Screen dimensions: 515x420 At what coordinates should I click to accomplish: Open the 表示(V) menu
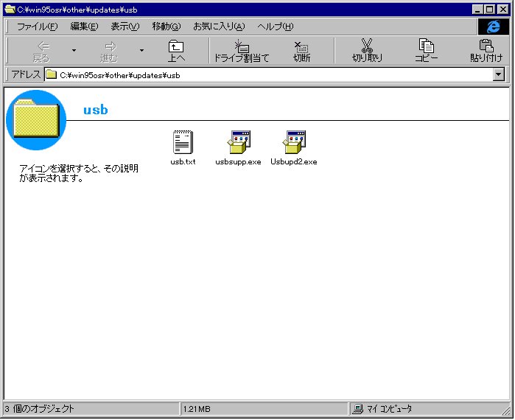(125, 27)
